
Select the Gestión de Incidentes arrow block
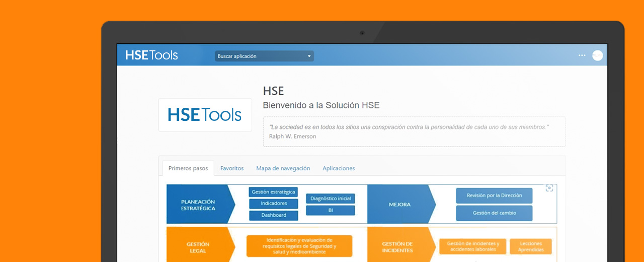401,244
